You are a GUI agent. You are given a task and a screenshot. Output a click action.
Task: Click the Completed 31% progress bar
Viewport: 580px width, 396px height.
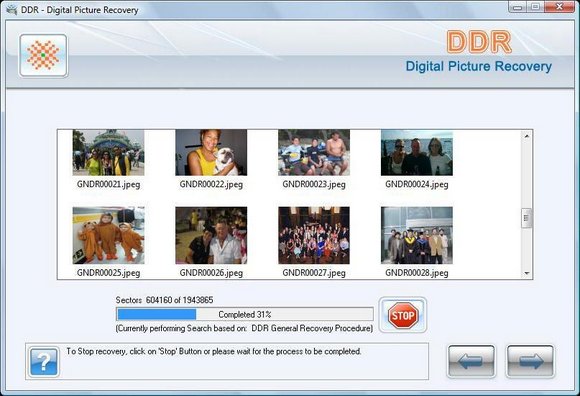(x=245, y=314)
